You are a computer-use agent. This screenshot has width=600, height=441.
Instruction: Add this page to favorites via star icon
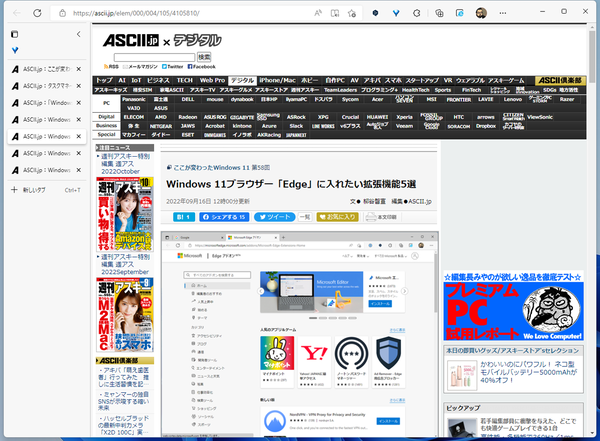point(352,13)
